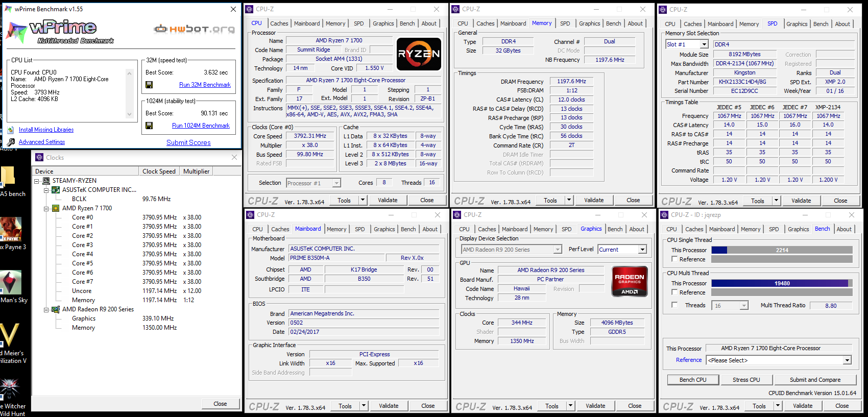Open Tools dropdown arrow in CPU-Z SPD window
Image resolution: width=868 pixels, height=417 pixels.
tap(776, 201)
